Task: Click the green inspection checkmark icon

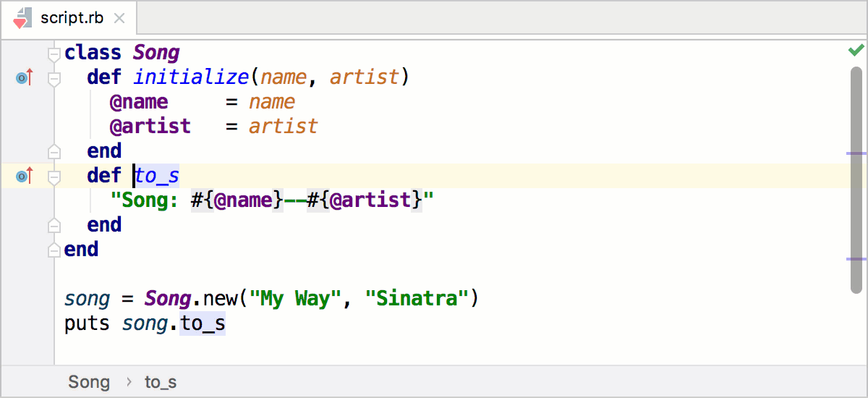Action: point(856,50)
